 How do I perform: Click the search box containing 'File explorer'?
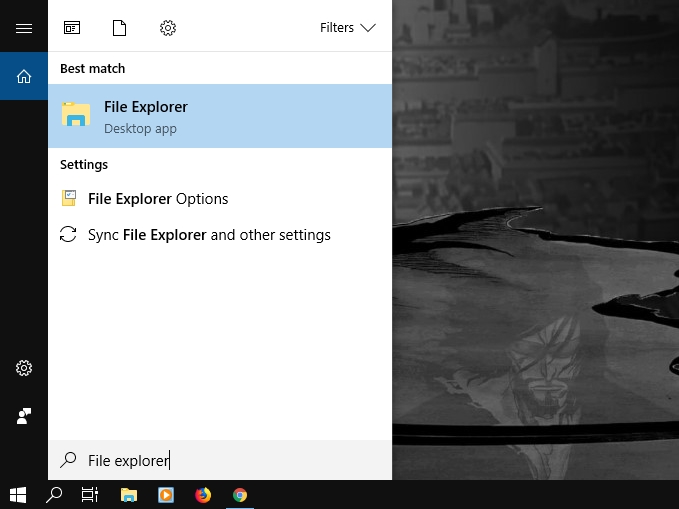click(x=220, y=460)
